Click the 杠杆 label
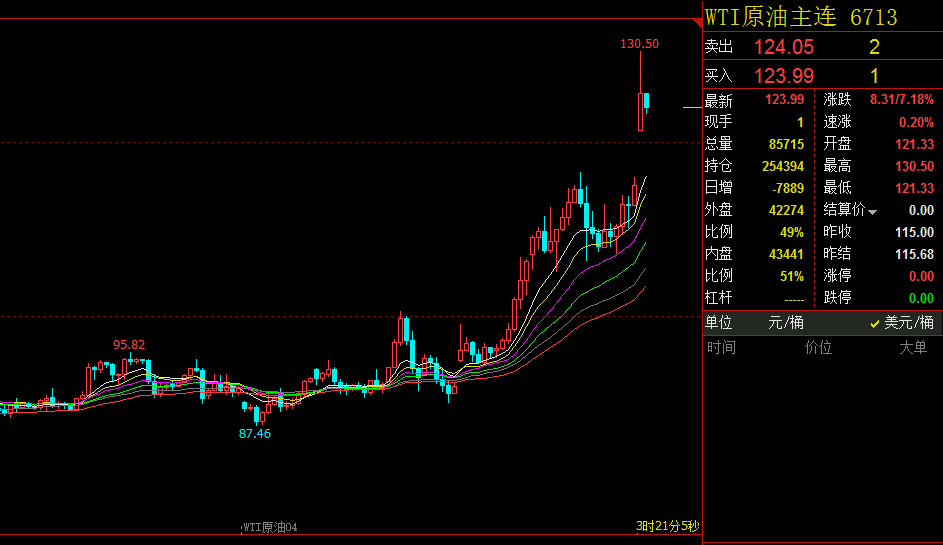The height and width of the screenshot is (545, 943). coord(719,298)
